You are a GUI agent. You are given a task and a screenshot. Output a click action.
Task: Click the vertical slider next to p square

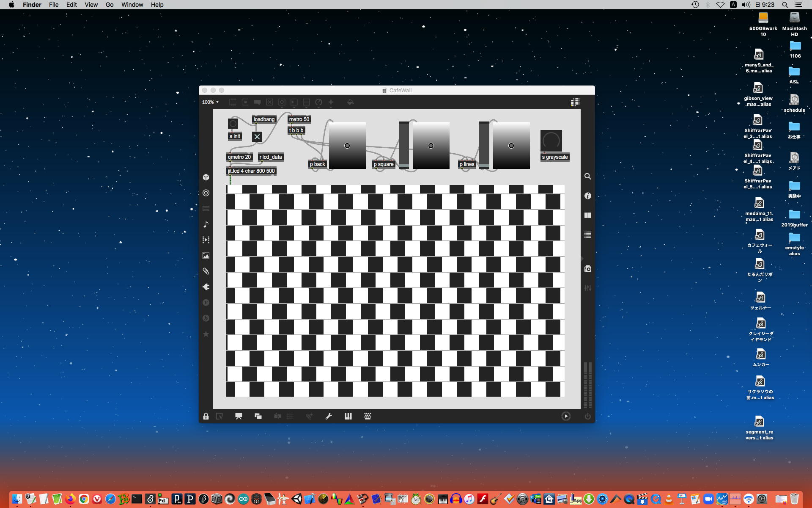(404, 145)
